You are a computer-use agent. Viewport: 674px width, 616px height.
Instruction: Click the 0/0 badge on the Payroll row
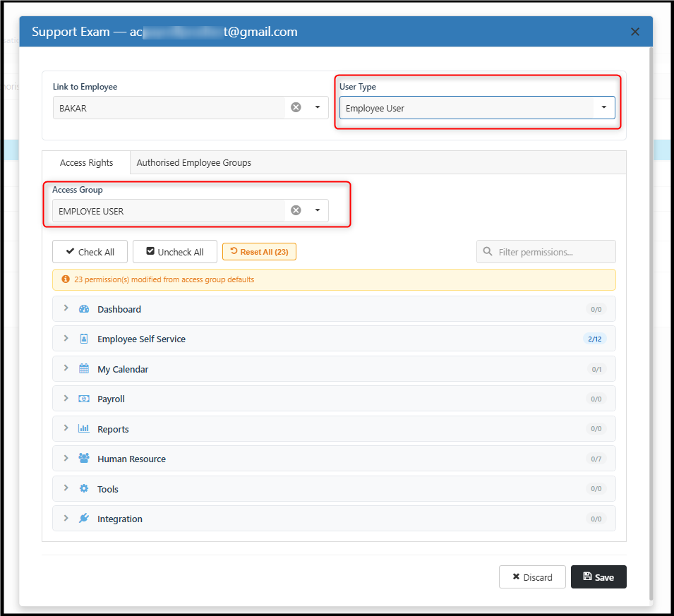(x=596, y=399)
